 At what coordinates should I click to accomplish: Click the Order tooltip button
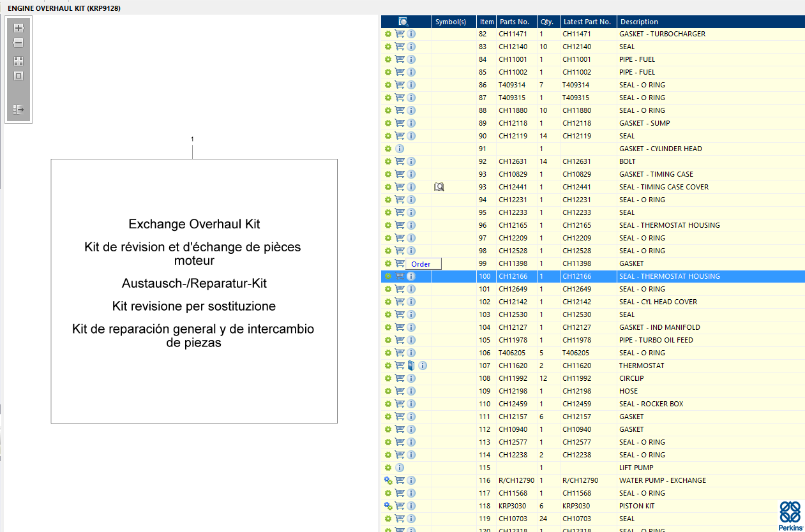point(421,264)
